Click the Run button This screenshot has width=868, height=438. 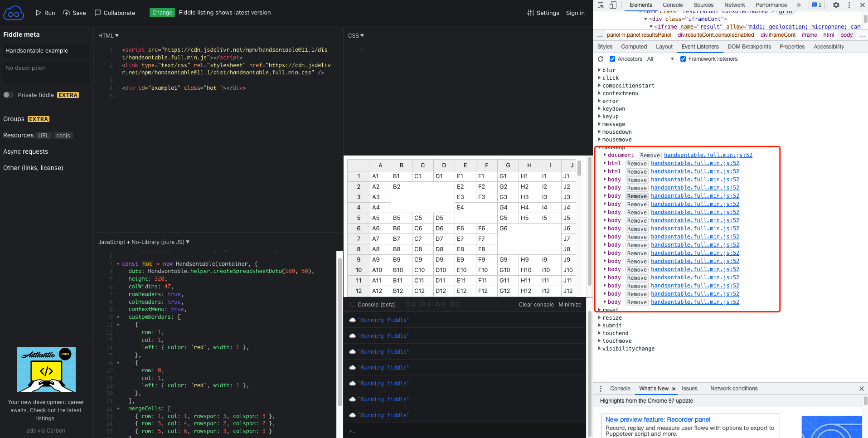pyautogui.click(x=44, y=13)
